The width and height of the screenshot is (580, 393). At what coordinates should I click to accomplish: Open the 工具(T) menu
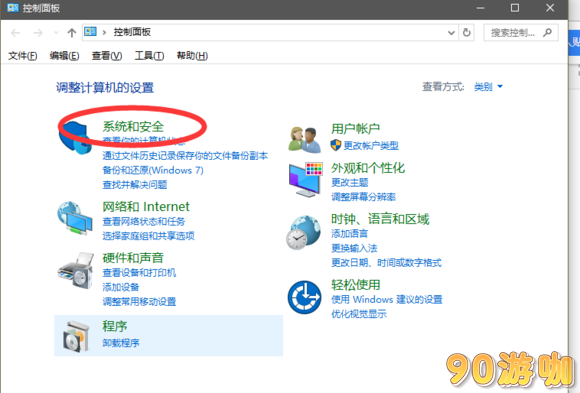(149, 56)
